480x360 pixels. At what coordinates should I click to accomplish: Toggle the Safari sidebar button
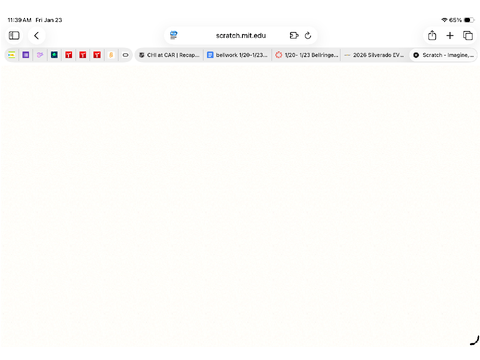tap(14, 35)
